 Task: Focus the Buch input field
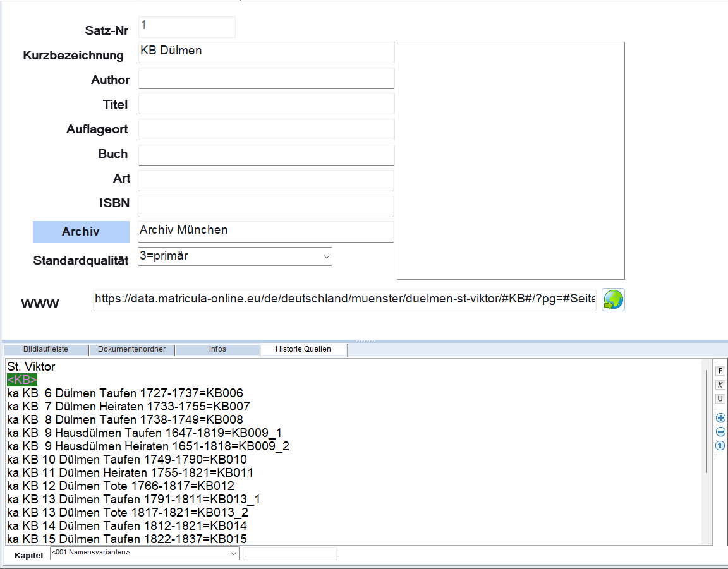266,155
